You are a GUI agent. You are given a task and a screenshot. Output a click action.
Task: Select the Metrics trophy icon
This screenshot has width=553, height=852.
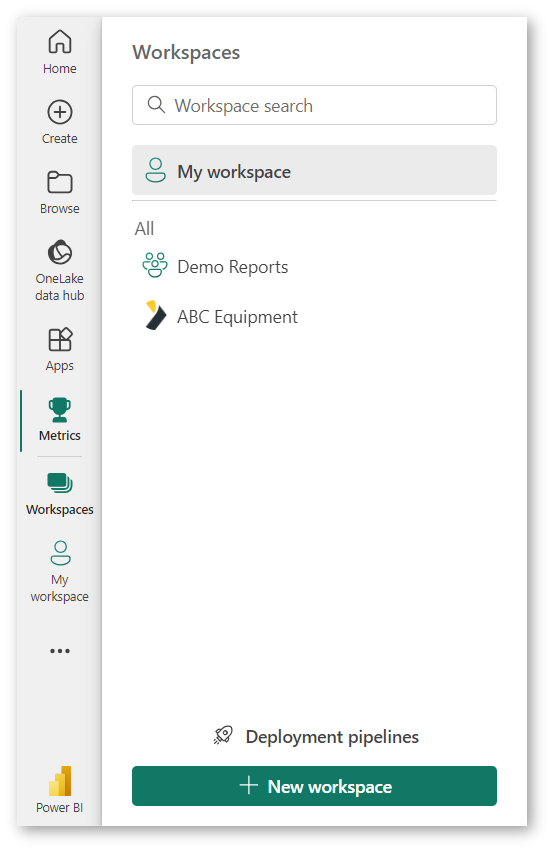(x=60, y=410)
